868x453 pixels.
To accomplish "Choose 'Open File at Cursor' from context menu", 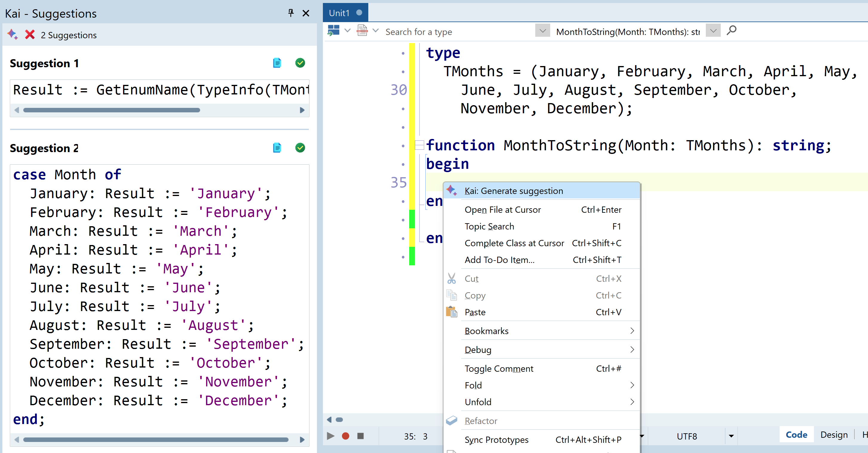I will click(542, 210).
